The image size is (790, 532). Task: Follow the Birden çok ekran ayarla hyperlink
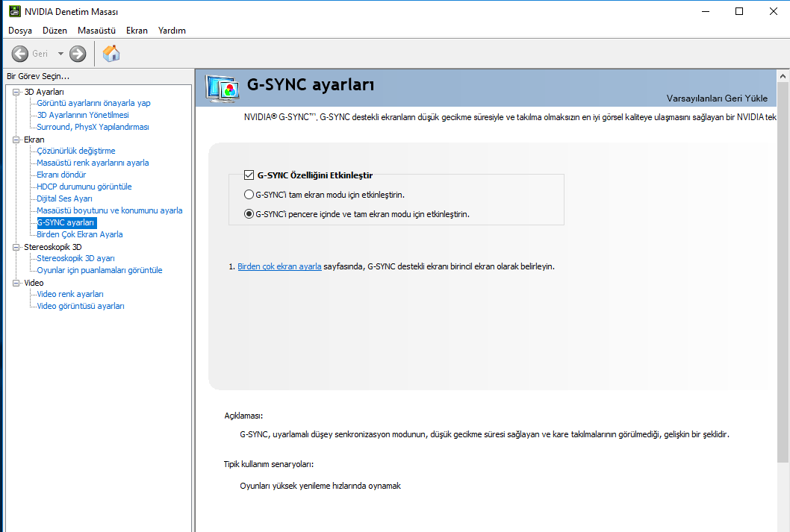[279, 266]
